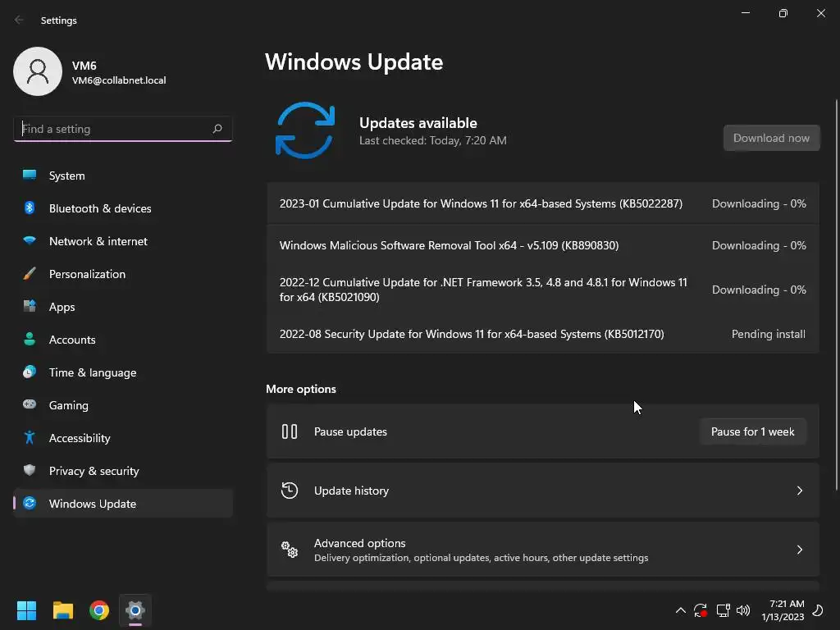The width and height of the screenshot is (840, 630).
Task: Click Downloading - 0% status for KB5021090
Action: pos(759,290)
